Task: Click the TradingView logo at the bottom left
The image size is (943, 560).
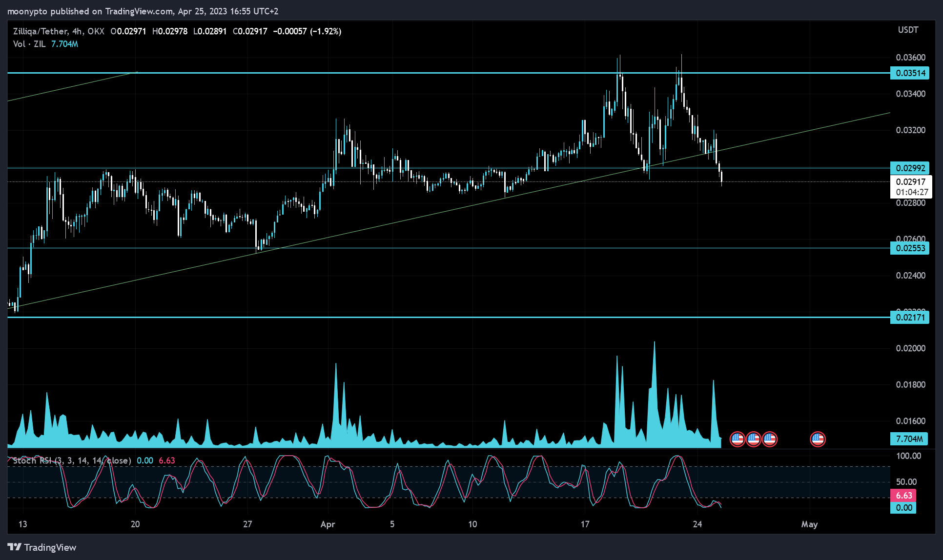Action: coord(42,547)
